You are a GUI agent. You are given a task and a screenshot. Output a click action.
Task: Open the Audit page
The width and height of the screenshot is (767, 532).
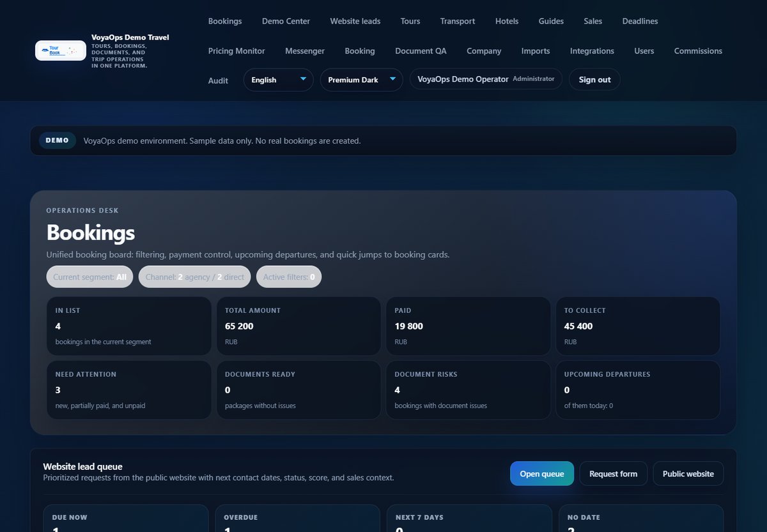pos(218,80)
